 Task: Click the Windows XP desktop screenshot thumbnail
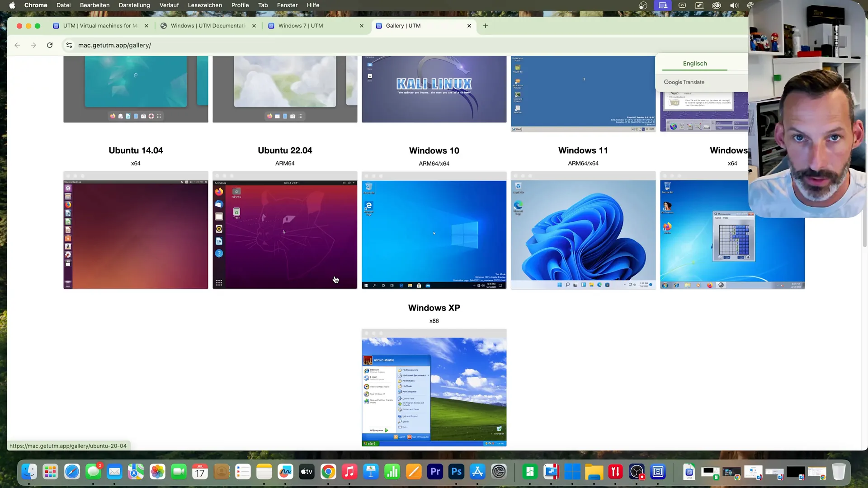point(434,388)
